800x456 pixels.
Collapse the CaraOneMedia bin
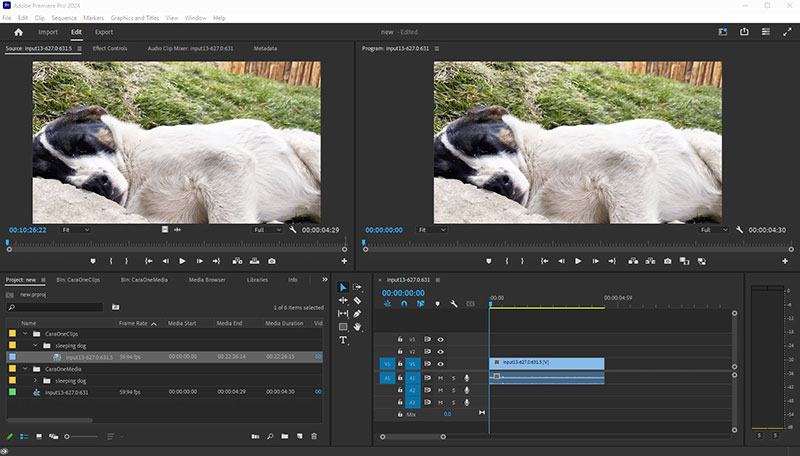point(25,369)
